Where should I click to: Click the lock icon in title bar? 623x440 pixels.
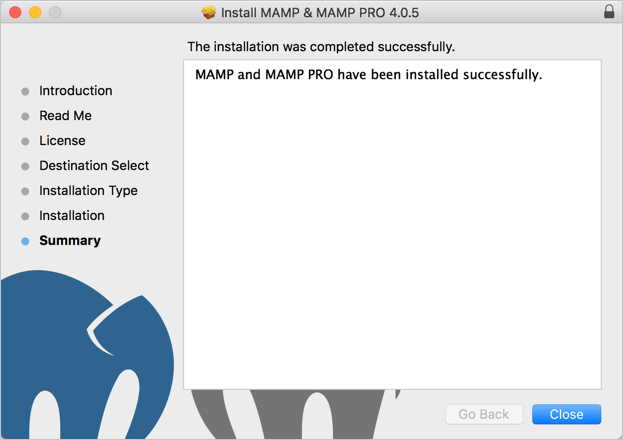(x=609, y=12)
